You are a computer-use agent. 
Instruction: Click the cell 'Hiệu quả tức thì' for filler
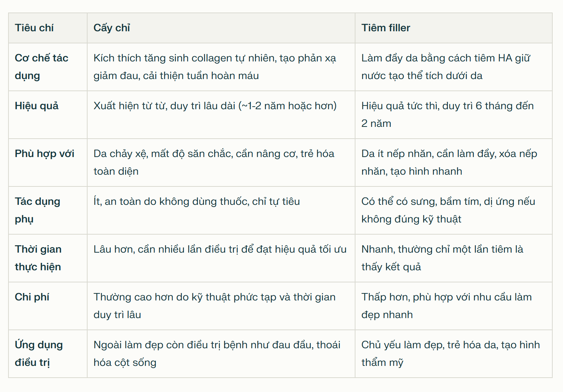pos(447,114)
